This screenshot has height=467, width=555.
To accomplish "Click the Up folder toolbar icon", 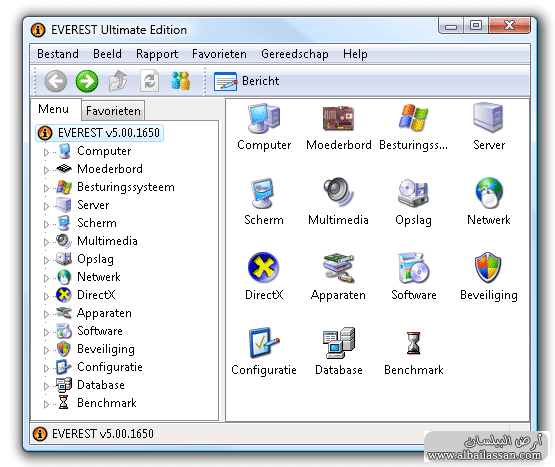I will (118, 81).
